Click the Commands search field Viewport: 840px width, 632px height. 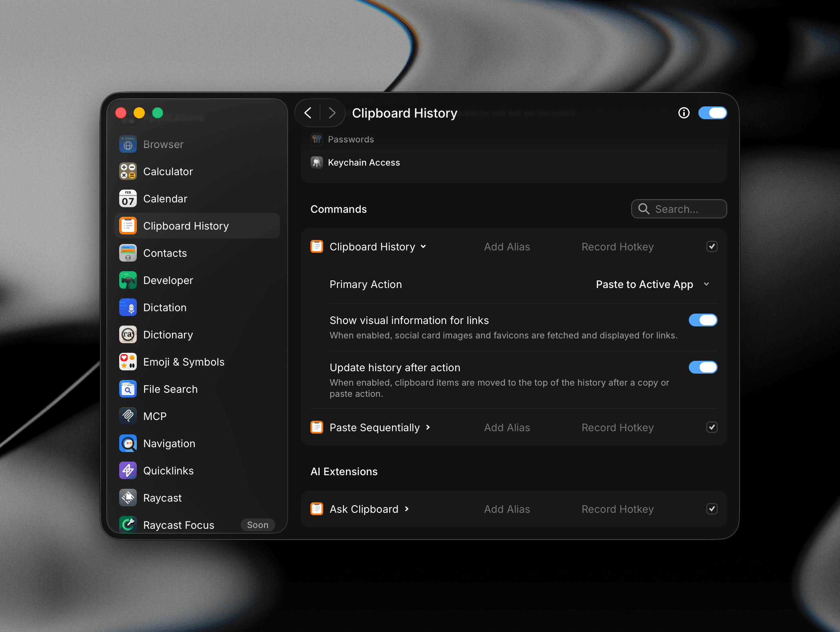pyautogui.click(x=679, y=209)
